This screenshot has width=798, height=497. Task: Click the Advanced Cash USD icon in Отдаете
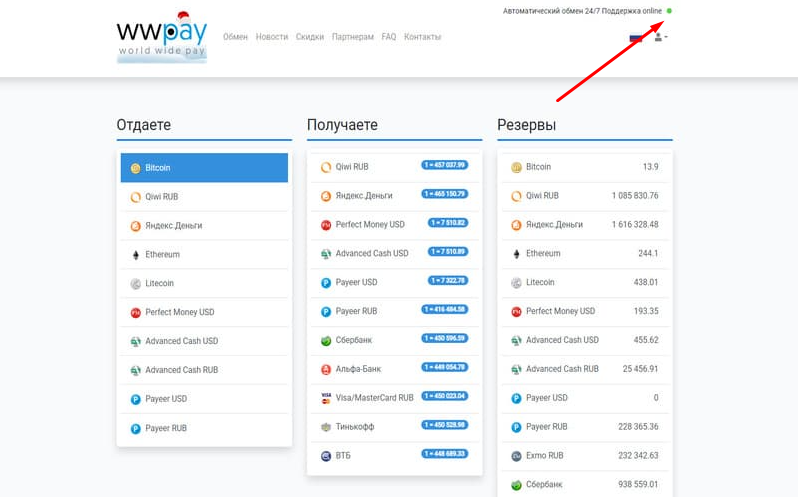pos(135,341)
